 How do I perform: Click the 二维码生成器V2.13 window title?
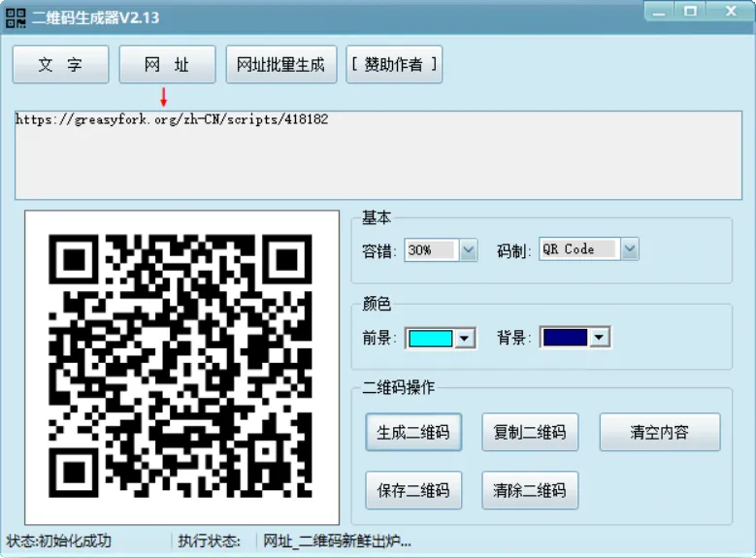pyautogui.click(x=95, y=17)
